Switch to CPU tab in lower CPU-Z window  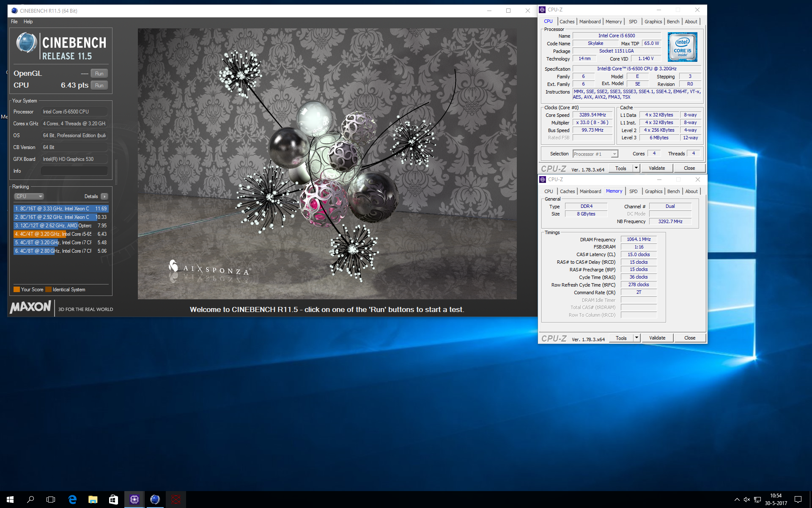[x=549, y=191]
